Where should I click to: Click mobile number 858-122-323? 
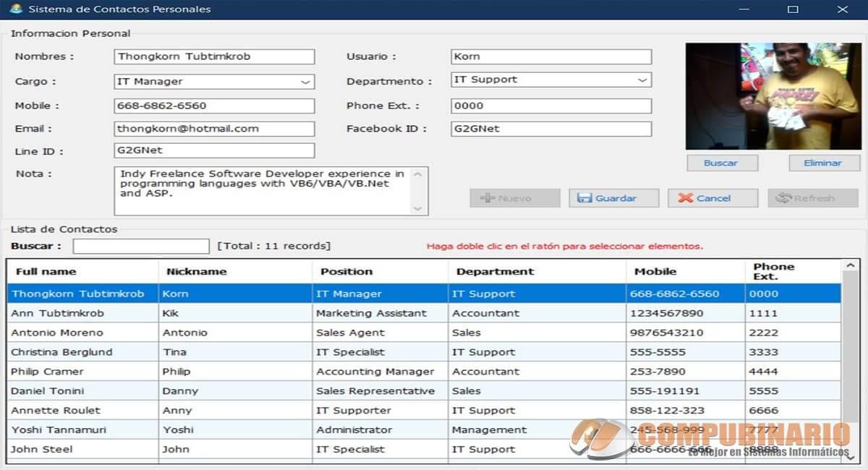[686, 411]
